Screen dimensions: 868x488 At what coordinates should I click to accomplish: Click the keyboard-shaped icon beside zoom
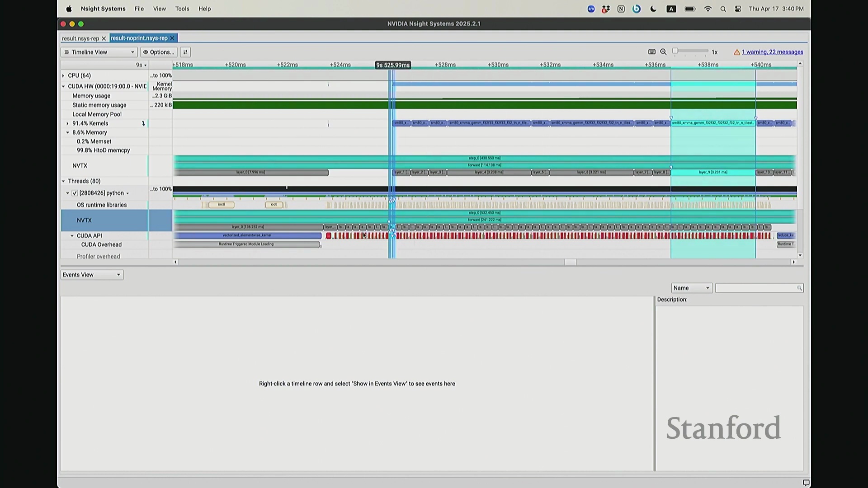click(652, 52)
